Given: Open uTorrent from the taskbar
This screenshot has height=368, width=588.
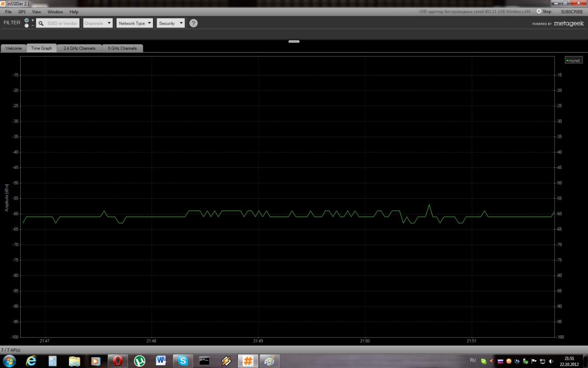Looking at the screenshot, I should (x=140, y=361).
